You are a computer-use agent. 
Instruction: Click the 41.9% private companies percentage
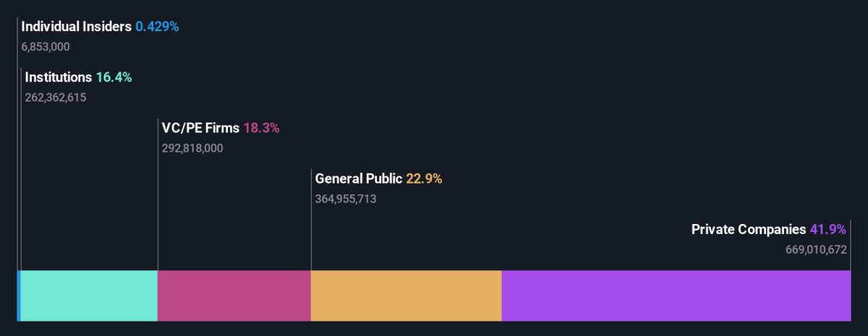pyautogui.click(x=828, y=229)
